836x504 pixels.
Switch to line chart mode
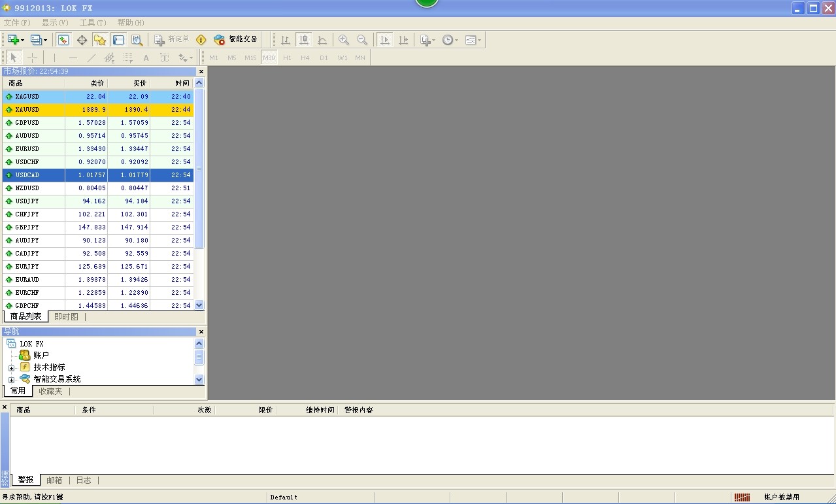[x=322, y=40]
